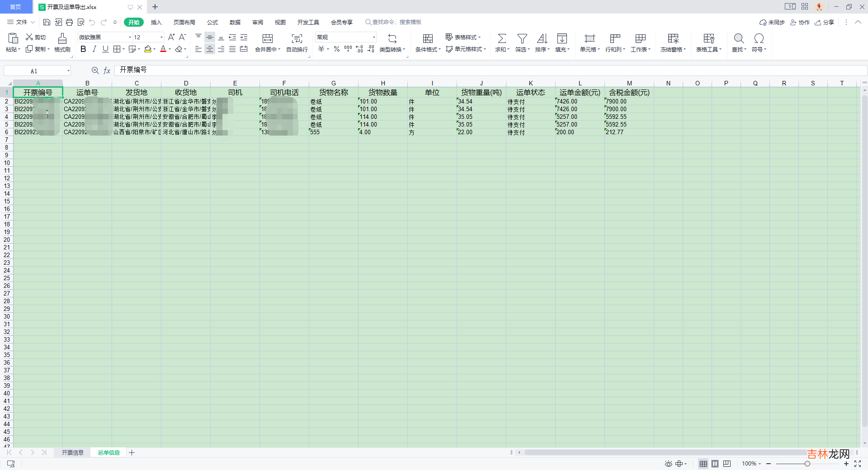Screen dimensions: 868x470
Task: Click the Save icon in quick toolbar
Action: point(47,22)
